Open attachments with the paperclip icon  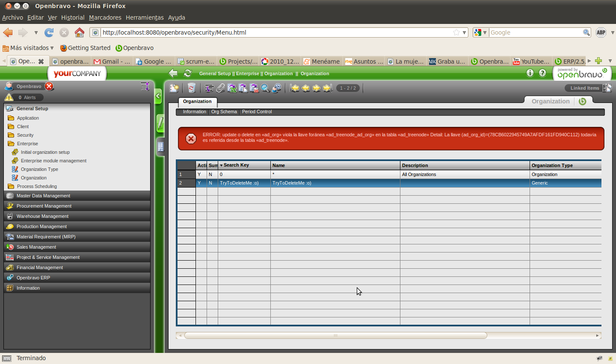(220, 88)
